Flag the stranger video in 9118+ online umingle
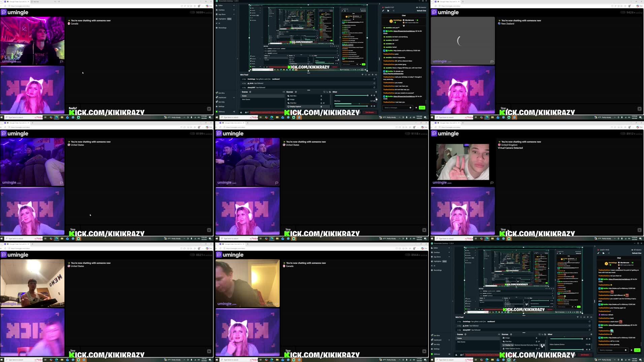This screenshot has height=362, width=644. [x=277, y=183]
